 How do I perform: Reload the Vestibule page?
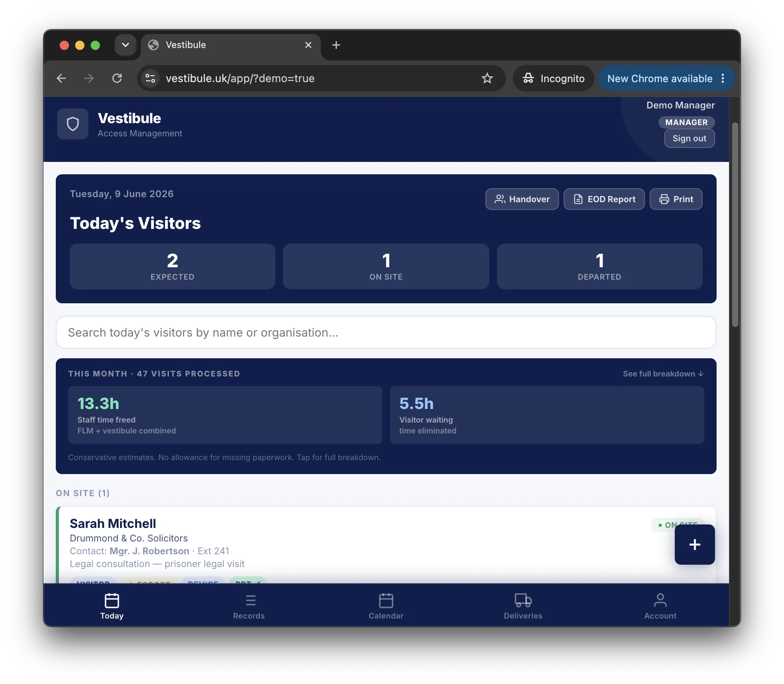click(x=117, y=78)
